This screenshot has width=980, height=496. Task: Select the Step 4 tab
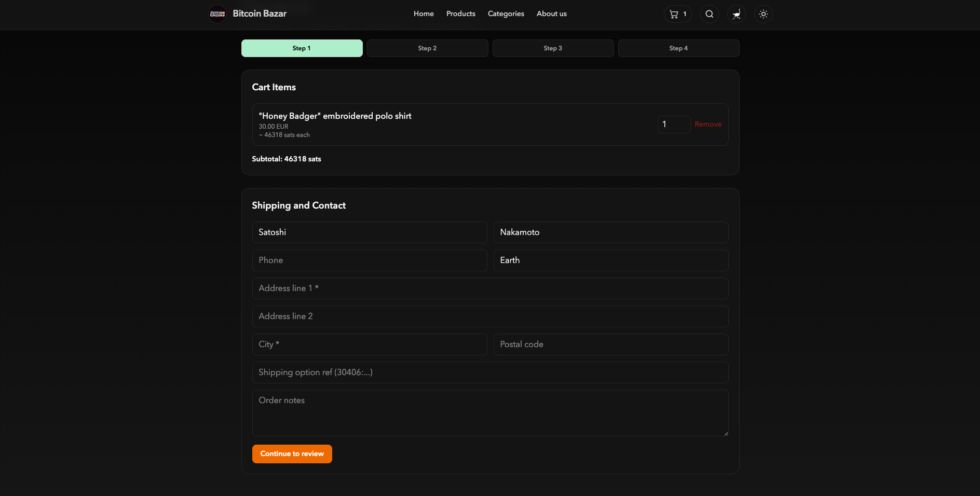[x=679, y=48]
